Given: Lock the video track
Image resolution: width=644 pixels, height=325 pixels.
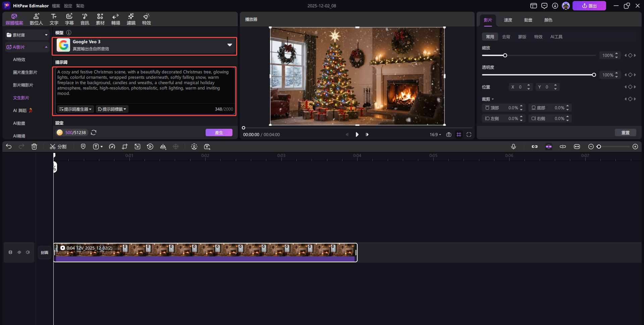Looking at the screenshot, I should click(10, 252).
